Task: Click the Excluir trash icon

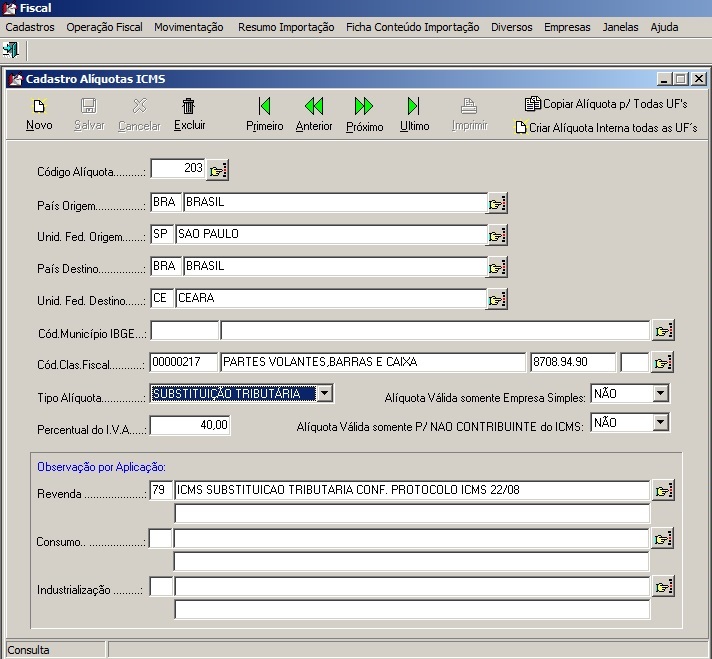Action: coord(189,106)
